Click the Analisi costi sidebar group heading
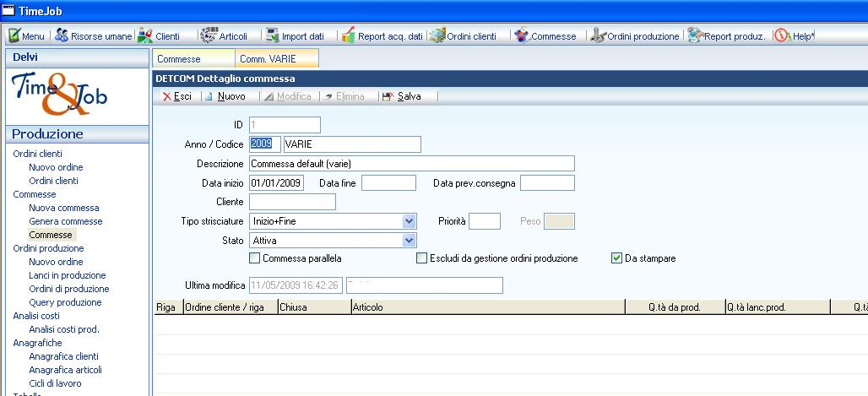This screenshot has height=396, width=868. [x=36, y=316]
